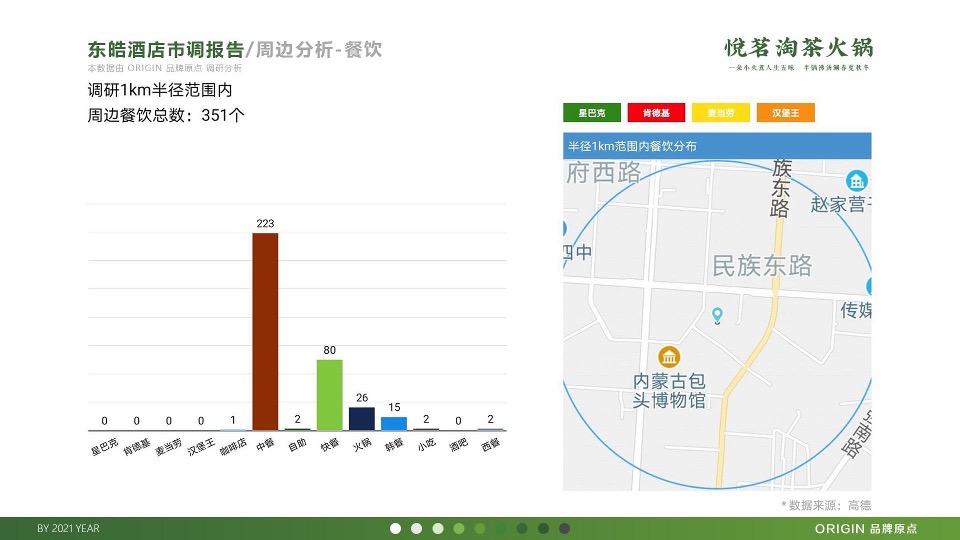The height and width of the screenshot is (540, 960).
Task: Click the BY 2021 YEAR footer text
Action: (68, 528)
